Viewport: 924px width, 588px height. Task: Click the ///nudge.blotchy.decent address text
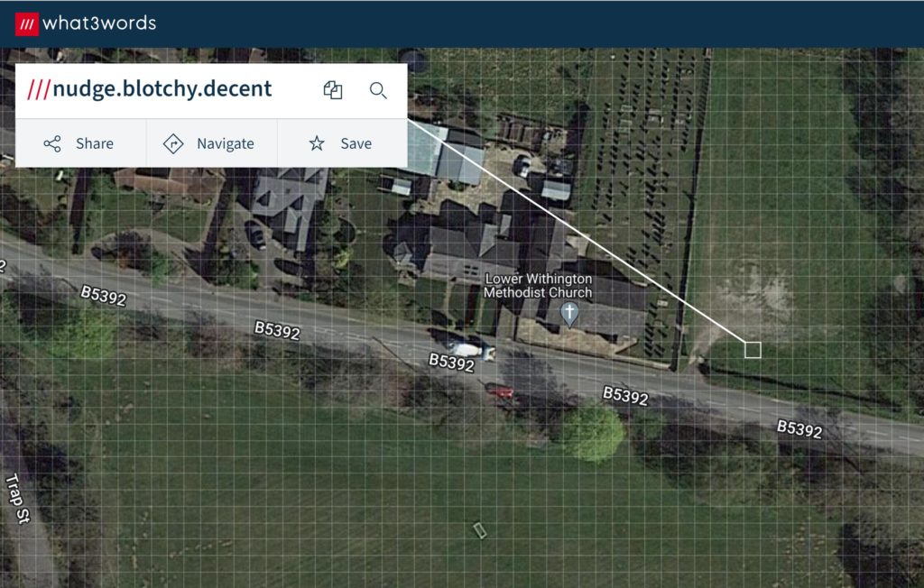150,89
